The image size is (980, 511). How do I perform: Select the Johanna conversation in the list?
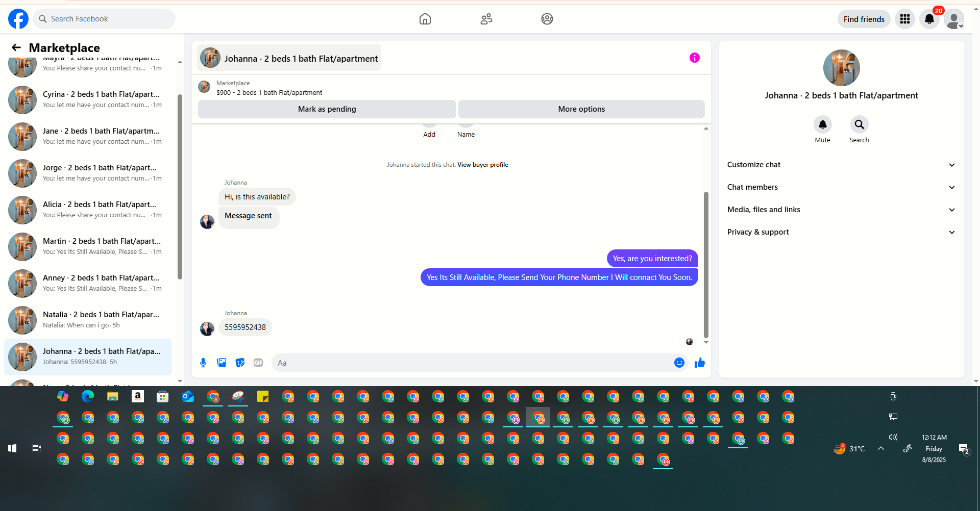point(88,356)
